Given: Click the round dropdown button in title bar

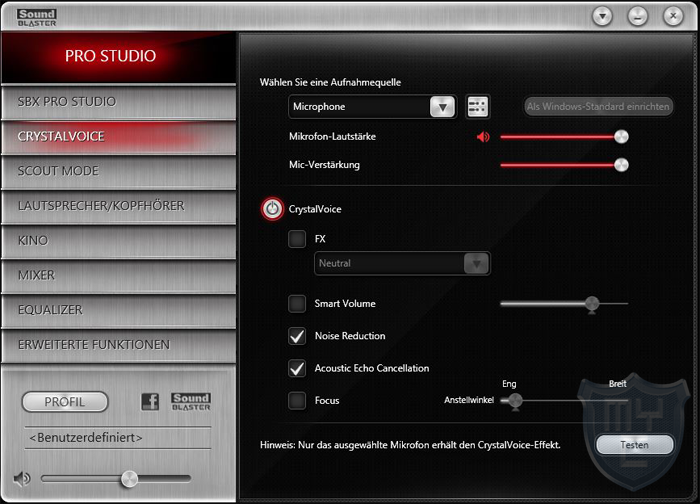Looking at the screenshot, I should coord(602,16).
